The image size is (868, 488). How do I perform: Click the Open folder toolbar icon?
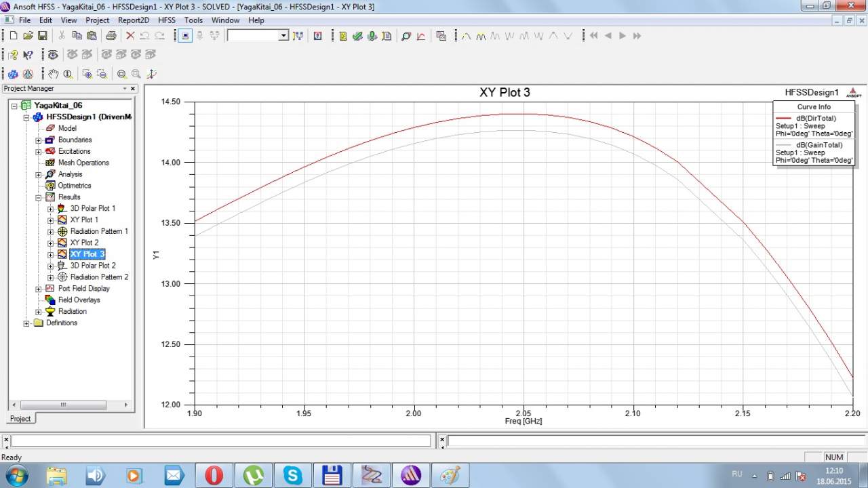coord(28,36)
